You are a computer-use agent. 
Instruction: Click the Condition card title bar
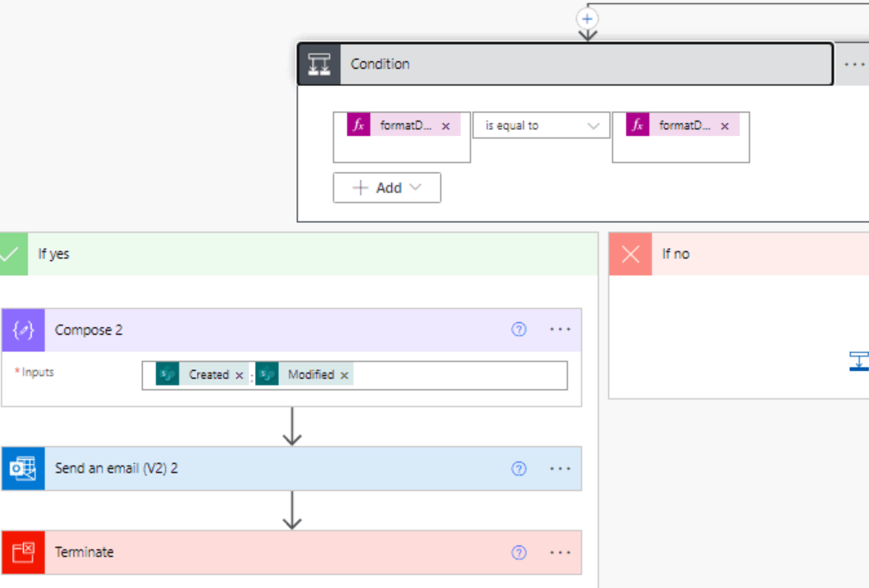565,65
